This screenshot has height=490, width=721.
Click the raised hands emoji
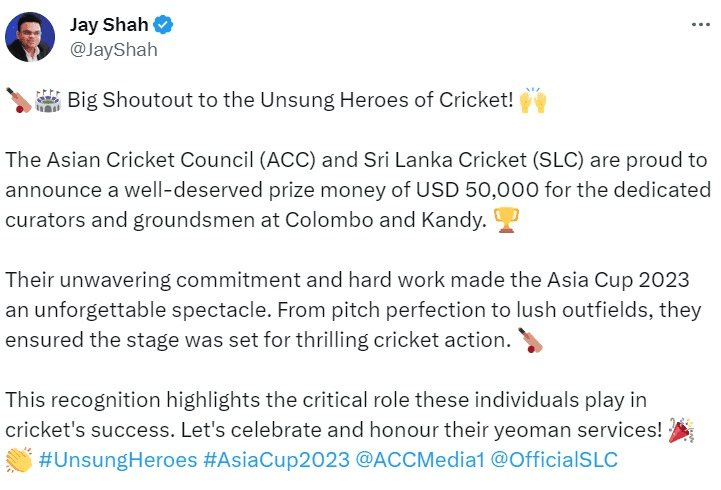tap(533, 101)
